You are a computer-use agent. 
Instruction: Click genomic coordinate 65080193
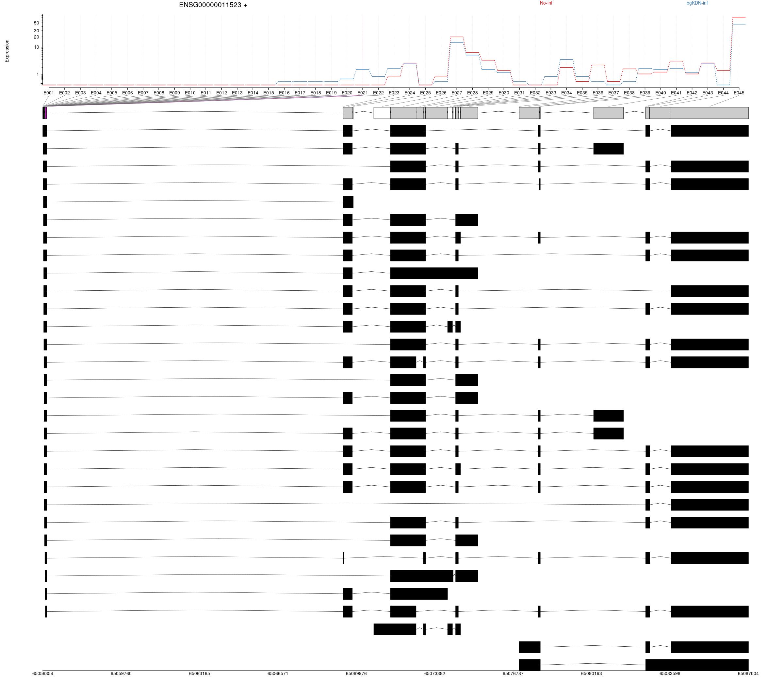click(592, 674)
